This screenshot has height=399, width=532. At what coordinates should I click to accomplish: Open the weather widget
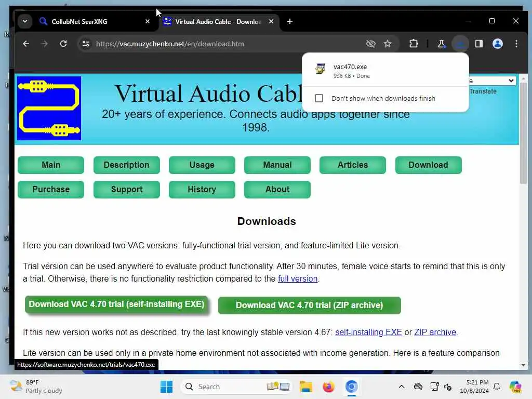pyautogui.click(x=36, y=387)
